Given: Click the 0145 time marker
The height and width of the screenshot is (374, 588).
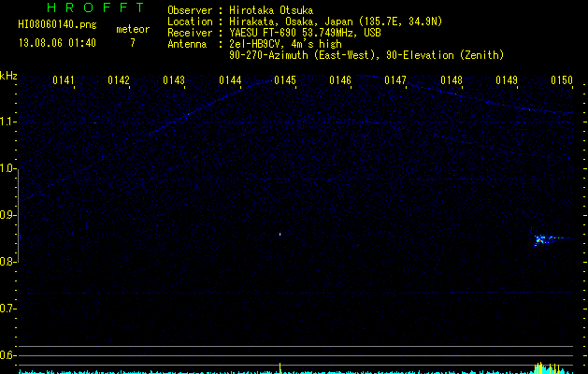Looking at the screenshot, I should [x=285, y=80].
